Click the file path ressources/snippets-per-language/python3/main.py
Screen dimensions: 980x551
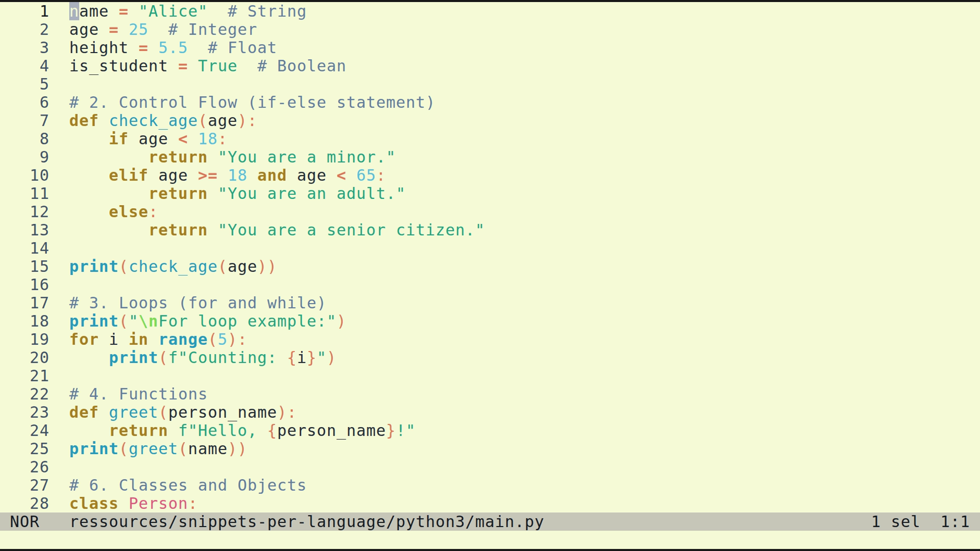pyautogui.click(x=306, y=521)
